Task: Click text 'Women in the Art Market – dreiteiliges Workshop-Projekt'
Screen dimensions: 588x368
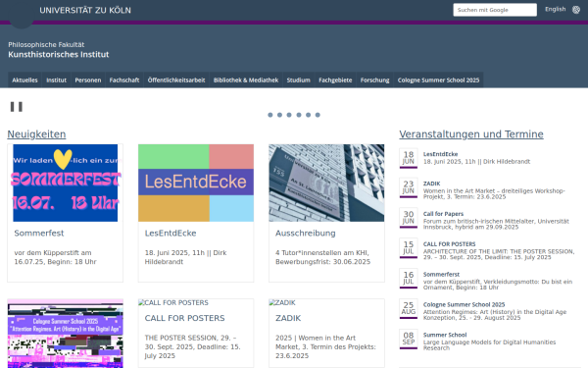Action: pos(494,193)
